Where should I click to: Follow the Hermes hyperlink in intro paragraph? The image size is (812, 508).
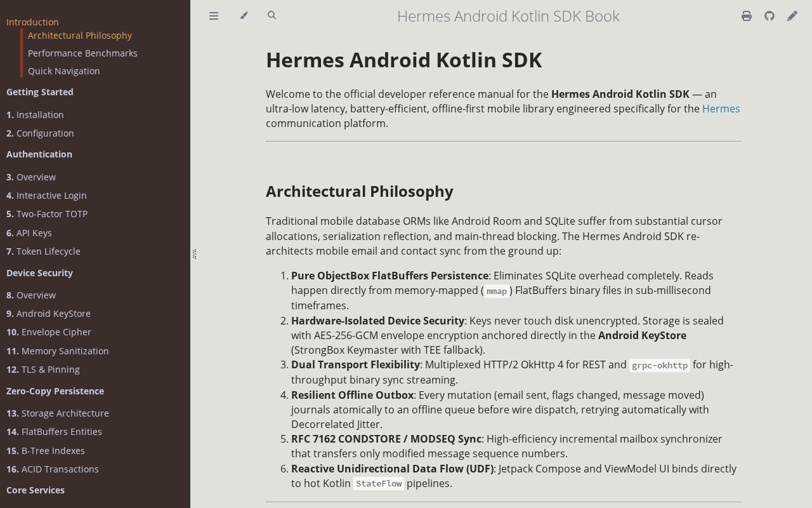click(x=721, y=109)
